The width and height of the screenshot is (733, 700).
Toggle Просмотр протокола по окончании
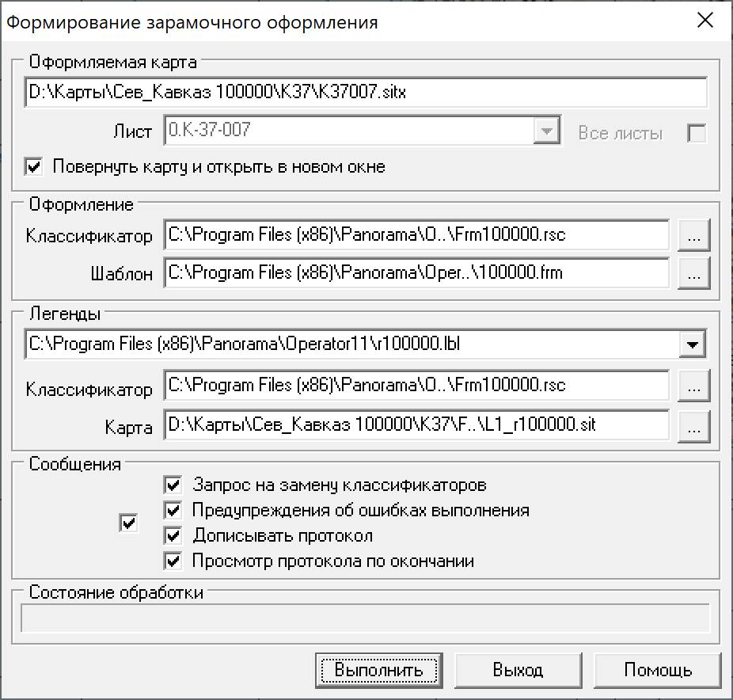tap(173, 561)
